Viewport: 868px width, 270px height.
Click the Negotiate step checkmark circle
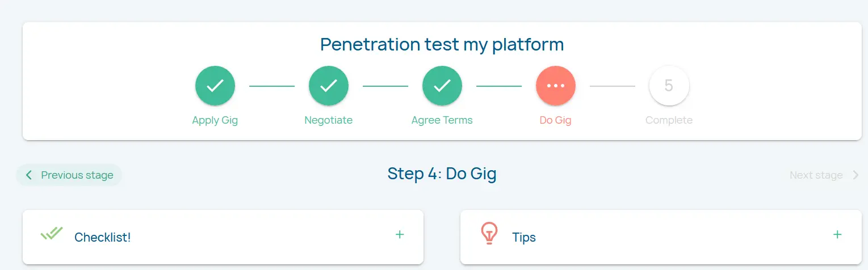pyautogui.click(x=329, y=86)
